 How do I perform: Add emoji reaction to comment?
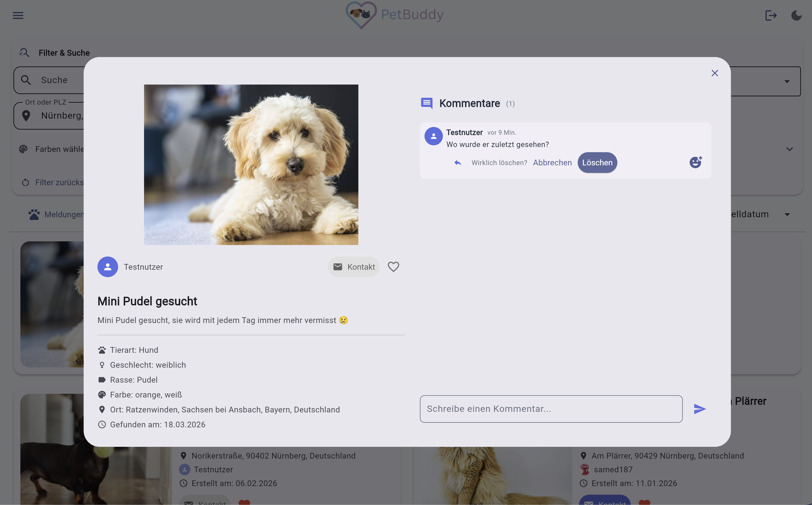pyautogui.click(x=696, y=162)
